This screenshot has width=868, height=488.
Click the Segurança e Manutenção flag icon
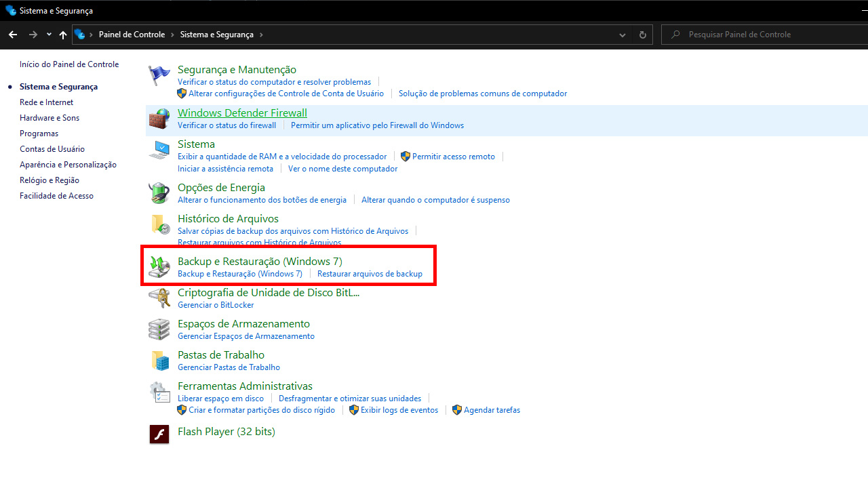[159, 75]
